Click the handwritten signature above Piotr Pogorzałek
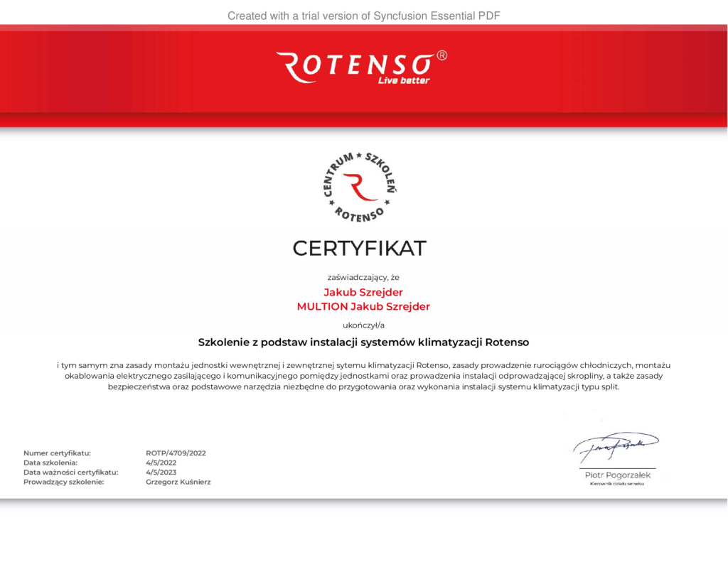The image size is (728, 562). [616, 446]
